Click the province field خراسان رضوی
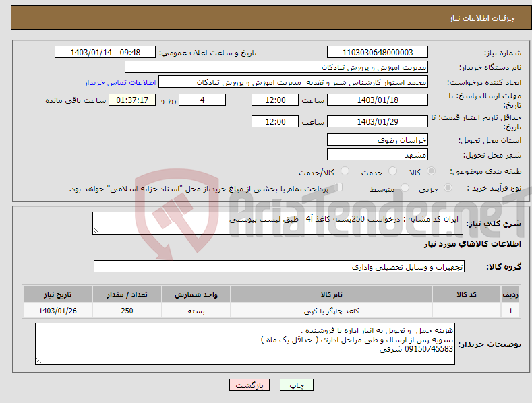The width and height of the screenshot is (532, 403). coord(378,139)
